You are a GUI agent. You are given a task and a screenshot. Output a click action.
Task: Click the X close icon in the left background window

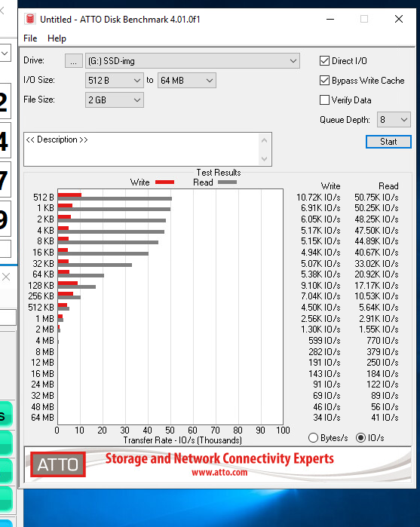[x=6, y=277]
